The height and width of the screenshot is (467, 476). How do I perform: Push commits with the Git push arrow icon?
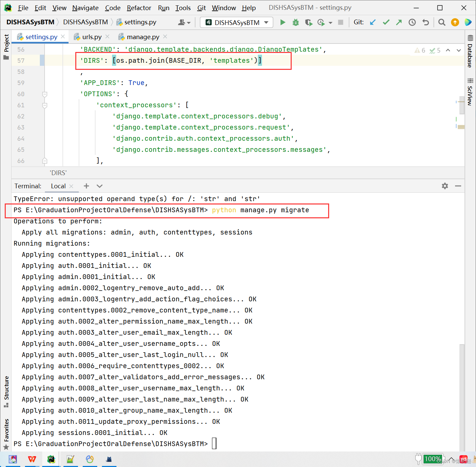click(x=399, y=22)
